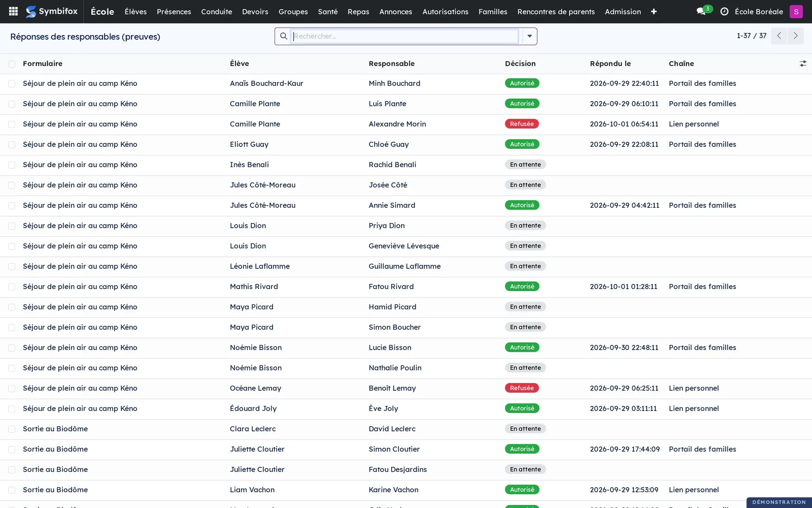Sort by the Décision column header

tap(520, 63)
